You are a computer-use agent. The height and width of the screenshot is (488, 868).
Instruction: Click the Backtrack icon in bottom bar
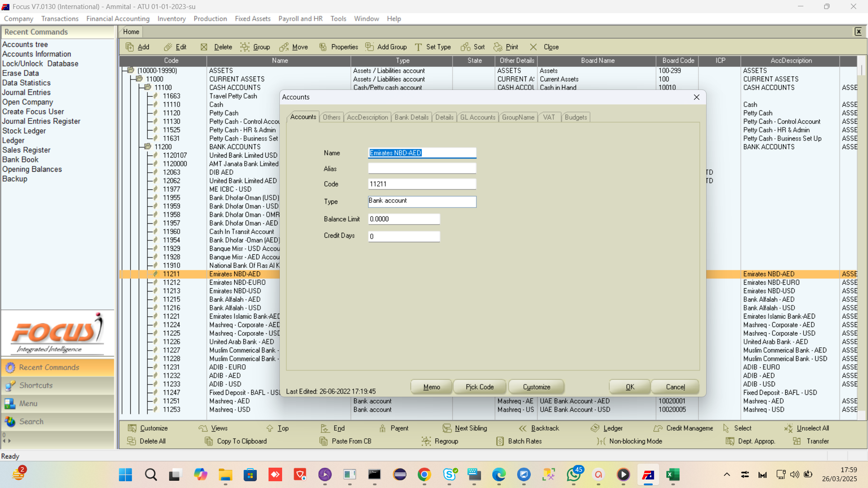[523, 428]
